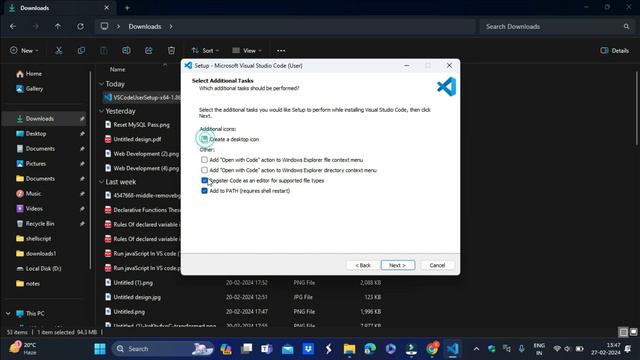Open Google Chrome from the taskbar

point(432,349)
